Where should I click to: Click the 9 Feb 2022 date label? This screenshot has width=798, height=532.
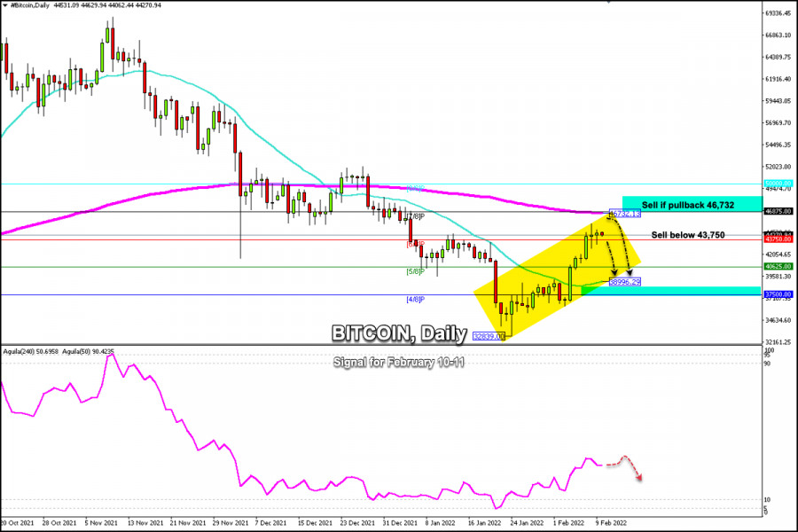click(x=611, y=523)
